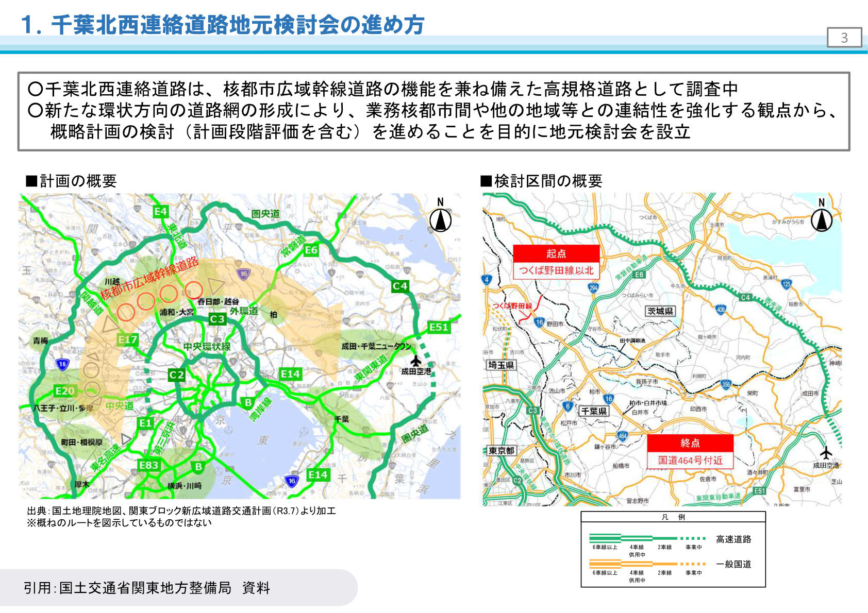
Task: Select the E6 route marker on left map
Action: coord(311,250)
